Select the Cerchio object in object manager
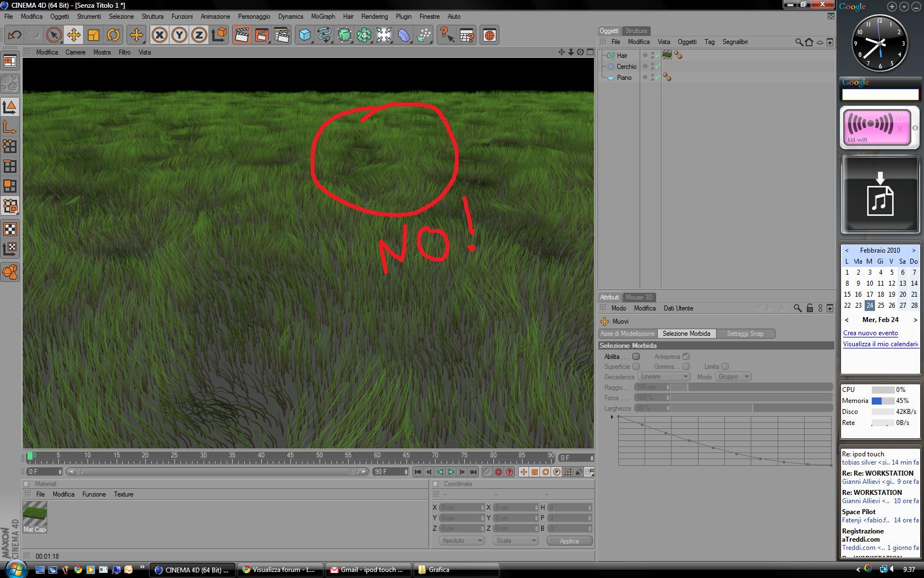The width and height of the screenshot is (924, 578). pyautogui.click(x=626, y=67)
